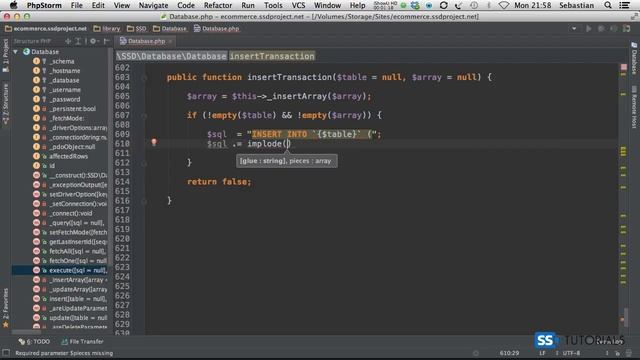Toggle tool window bars icon bottom-left
Image resolution: width=640 pixels, height=360 pixels.
click(x=6, y=353)
